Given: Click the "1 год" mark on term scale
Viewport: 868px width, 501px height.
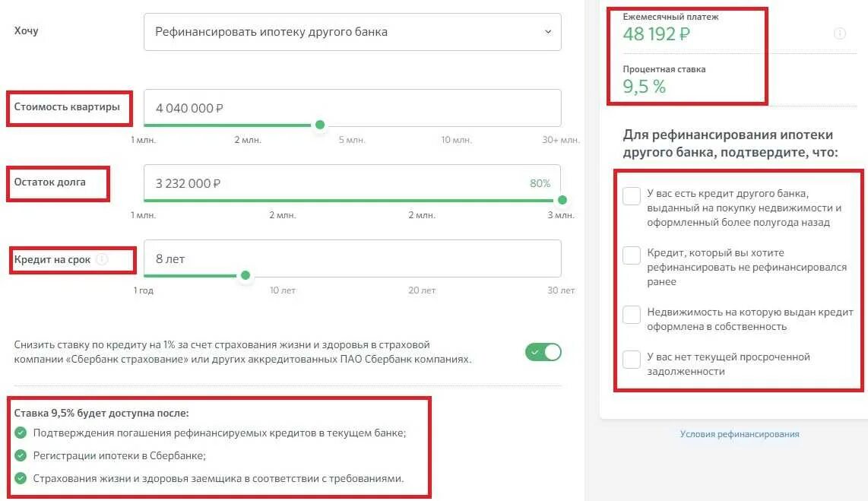Looking at the screenshot, I should pos(144,290).
